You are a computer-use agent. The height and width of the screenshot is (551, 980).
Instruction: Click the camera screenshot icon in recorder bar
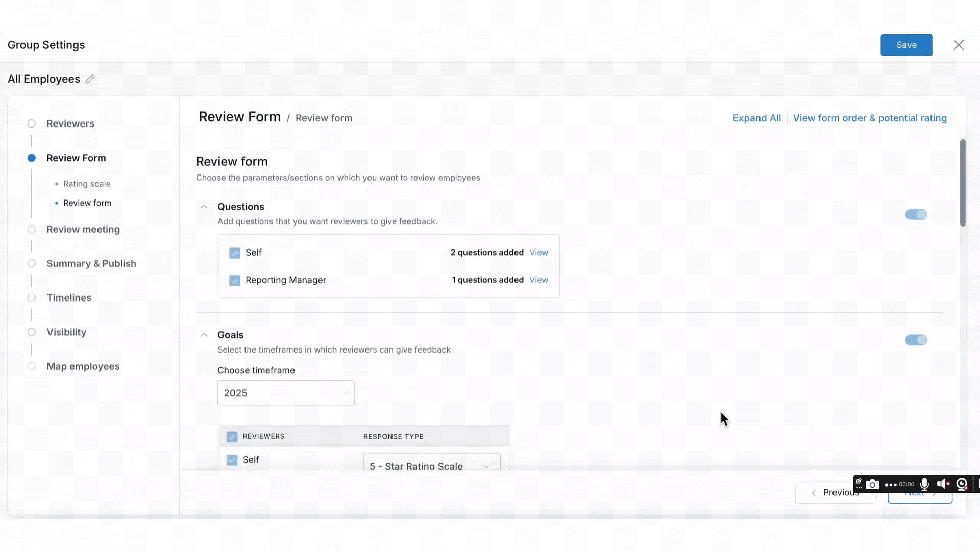(872, 484)
